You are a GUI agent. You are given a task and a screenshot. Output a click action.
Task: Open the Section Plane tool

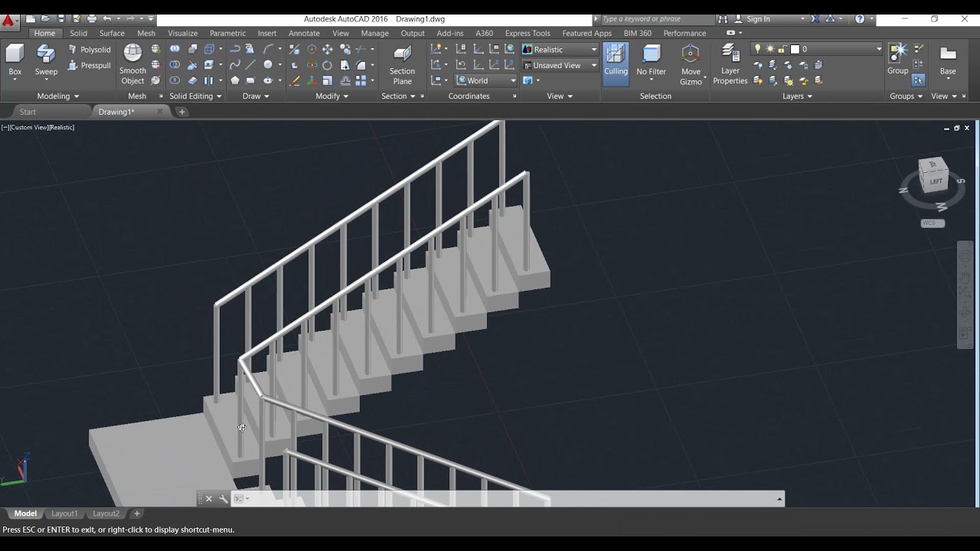(x=402, y=64)
